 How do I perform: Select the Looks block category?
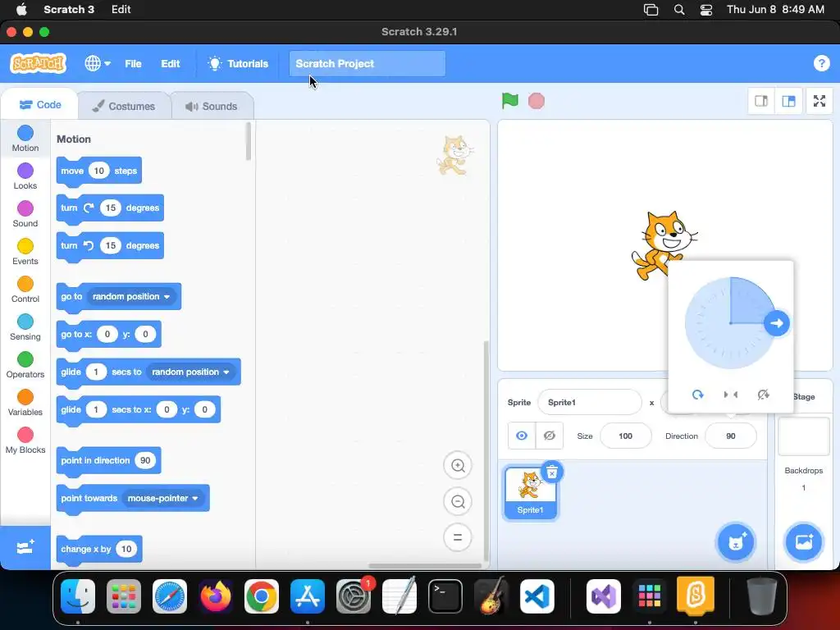click(25, 176)
